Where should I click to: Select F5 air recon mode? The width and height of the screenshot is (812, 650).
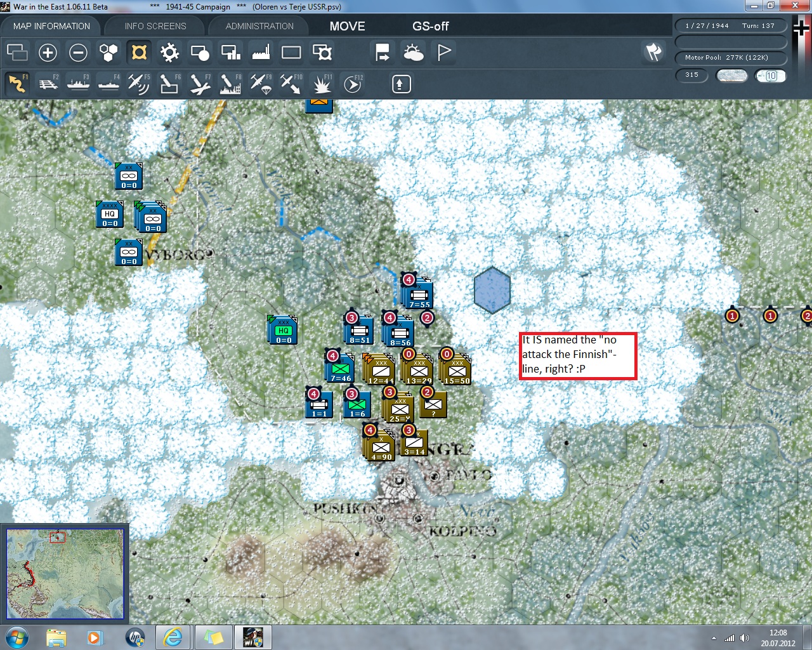pyautogui.click(x=139, y=84)
